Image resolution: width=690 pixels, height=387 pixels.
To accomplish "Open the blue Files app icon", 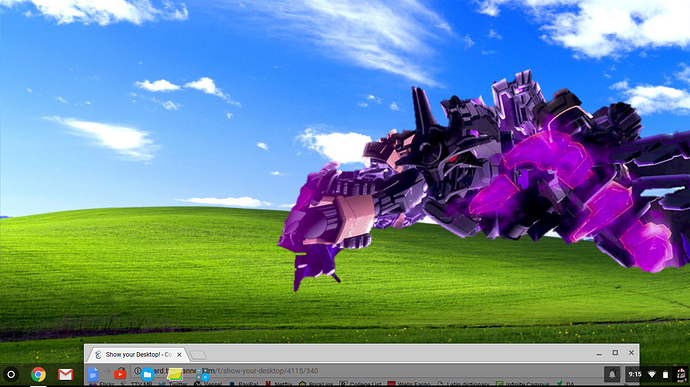I will [x=147, y=375].
